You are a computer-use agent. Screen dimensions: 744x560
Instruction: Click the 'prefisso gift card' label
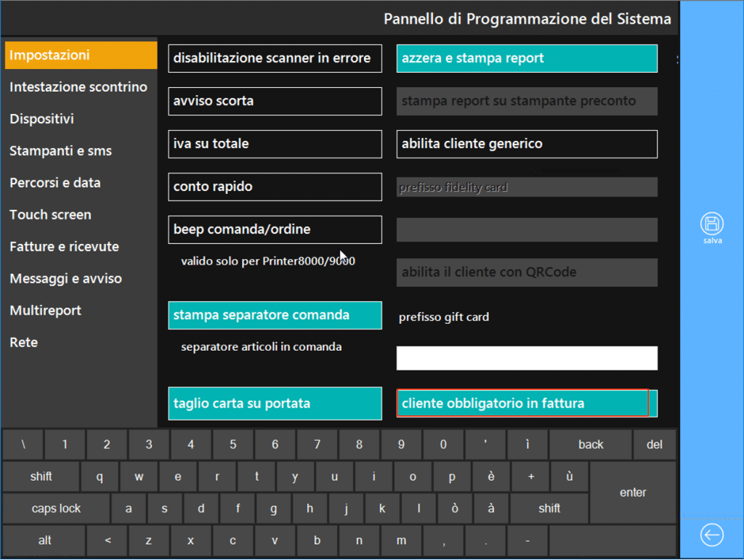click(x=444, y=317)
